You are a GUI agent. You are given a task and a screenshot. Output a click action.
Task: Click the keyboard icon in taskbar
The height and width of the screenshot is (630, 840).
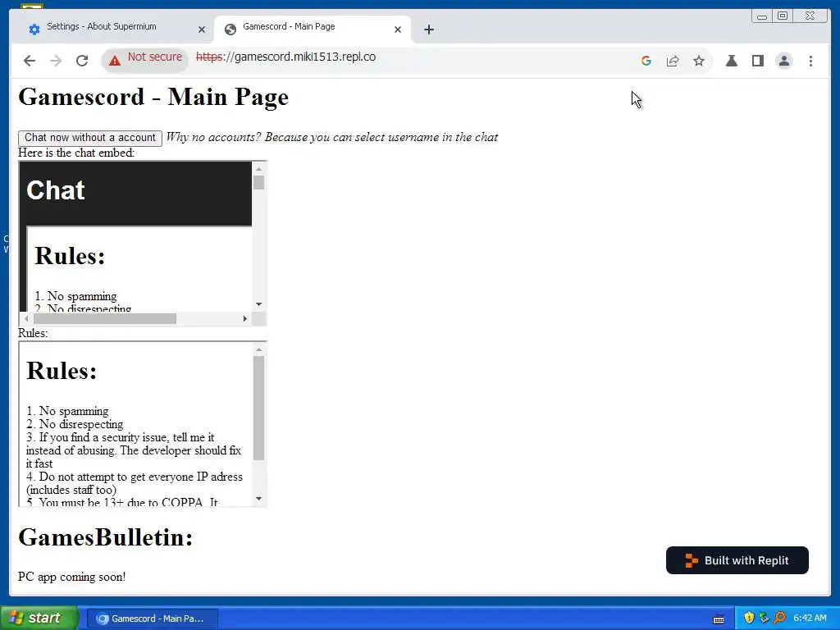(719, 619)
